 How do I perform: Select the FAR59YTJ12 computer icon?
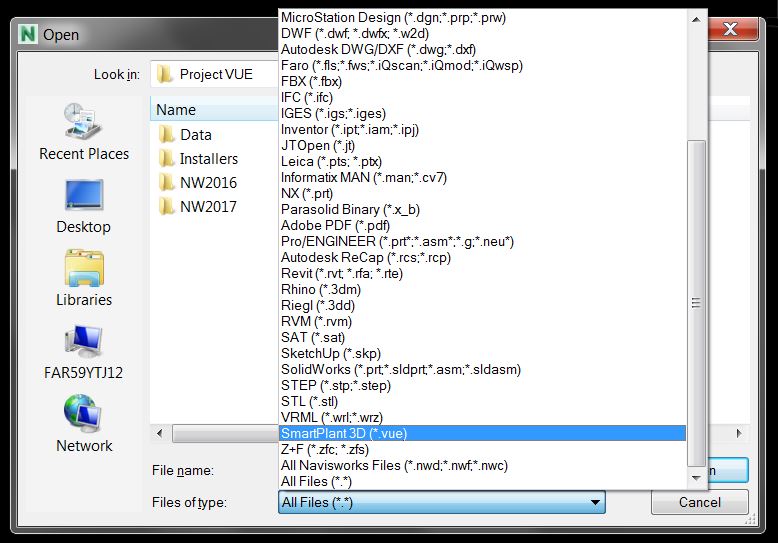click(x=83, y=351)
